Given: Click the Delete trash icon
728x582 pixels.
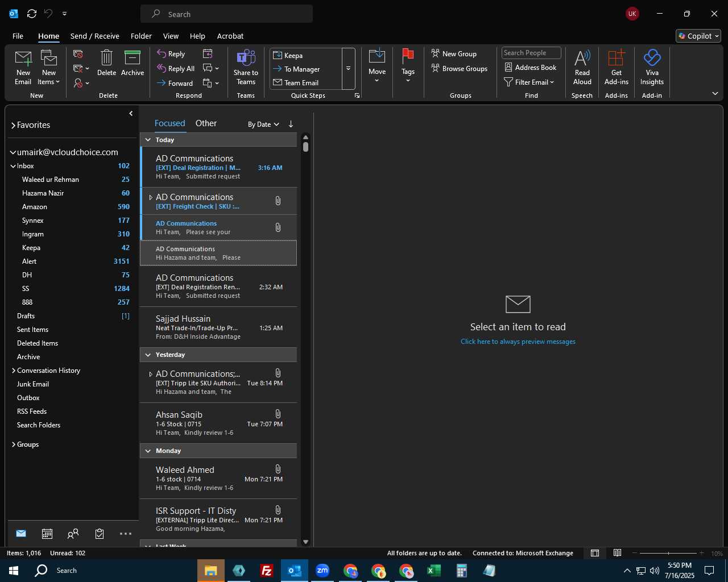Looking at the screenshot, I should click(106, 63).
